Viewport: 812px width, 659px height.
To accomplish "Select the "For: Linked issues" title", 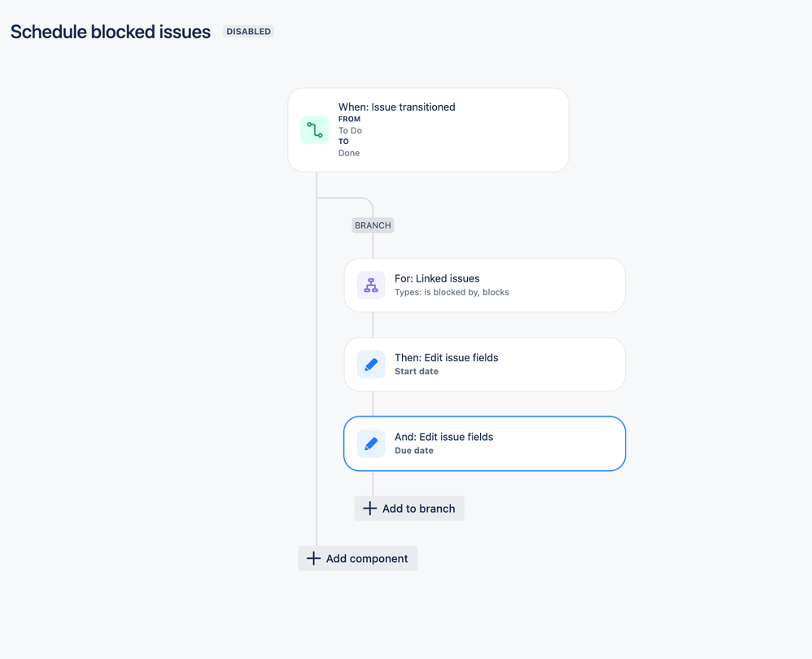I will pyautogui.click(x=437, y=278).
